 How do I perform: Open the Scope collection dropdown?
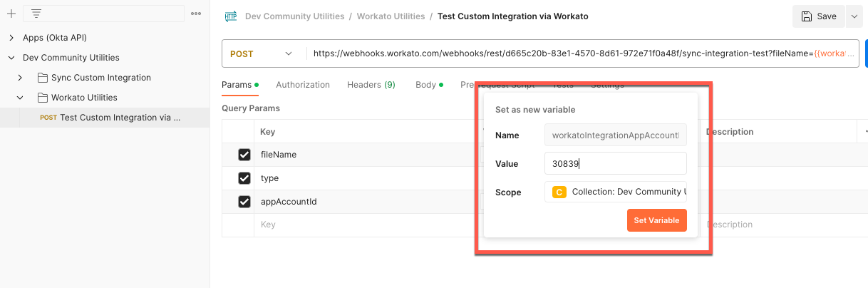[616, 192]
